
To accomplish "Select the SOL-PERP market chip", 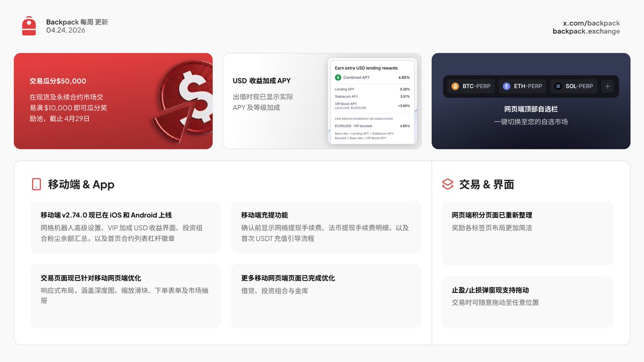I will pos(574,86).
